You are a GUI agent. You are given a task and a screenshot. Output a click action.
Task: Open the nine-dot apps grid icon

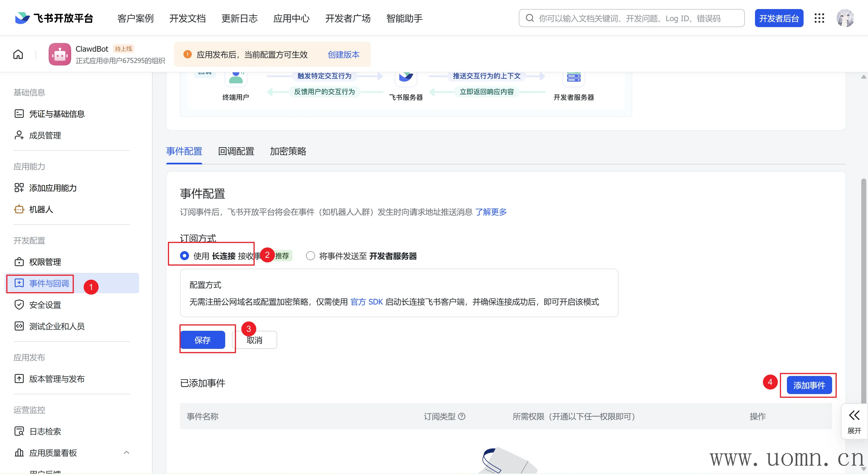pos(819,18)
